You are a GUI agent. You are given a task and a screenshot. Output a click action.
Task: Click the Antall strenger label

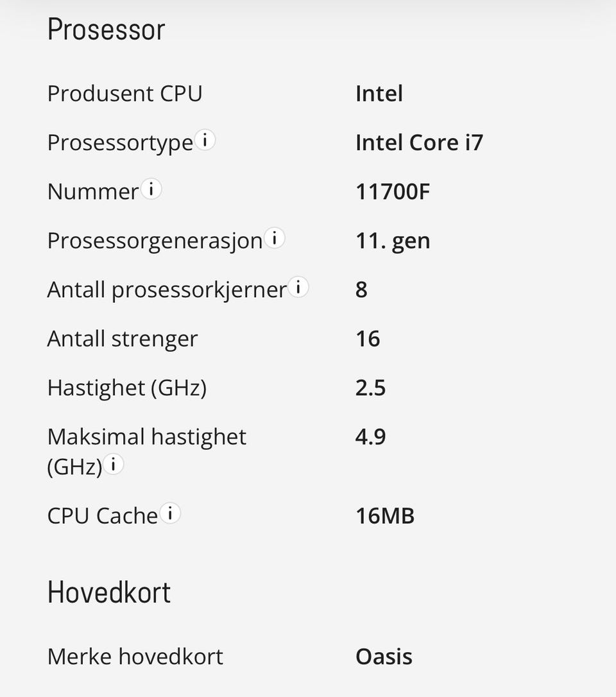coord(123,339)
